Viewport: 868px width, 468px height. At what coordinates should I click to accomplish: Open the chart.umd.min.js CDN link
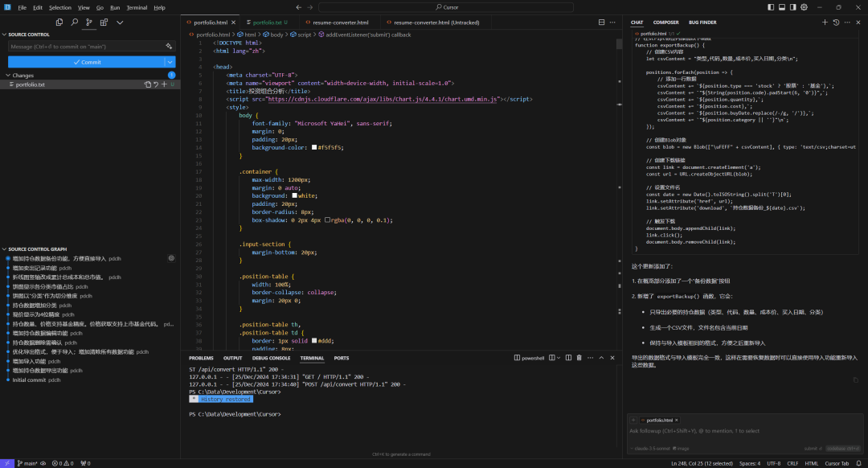click(382, 99)
